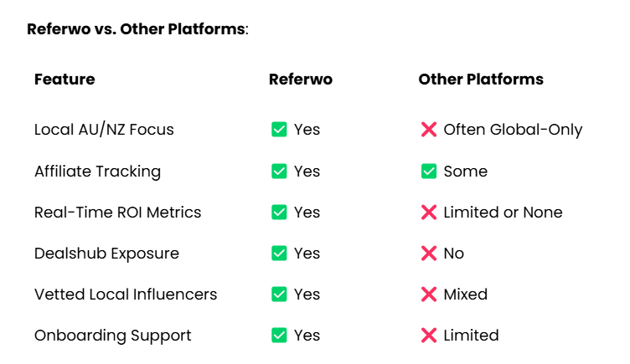Click green check for Real-Time ROI Metrics

[x=279, y=213]
